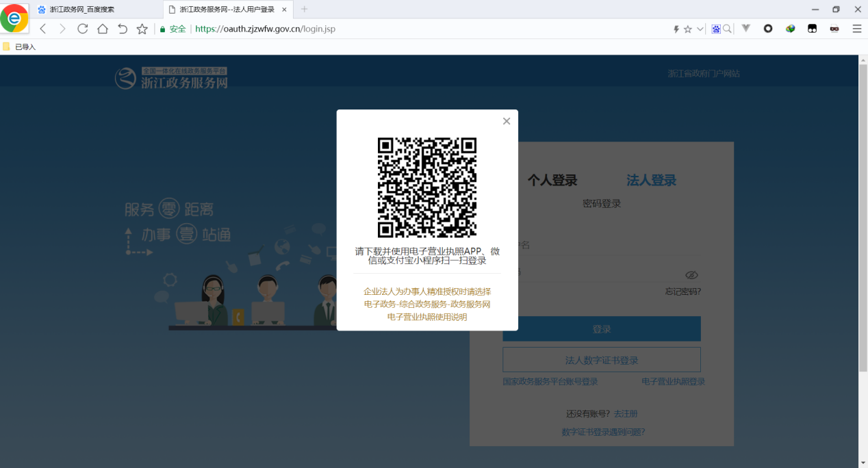Click the magnifier search icon
This screenshot has width=868, height=468.
pyautogui.click(x=727, y=29)
